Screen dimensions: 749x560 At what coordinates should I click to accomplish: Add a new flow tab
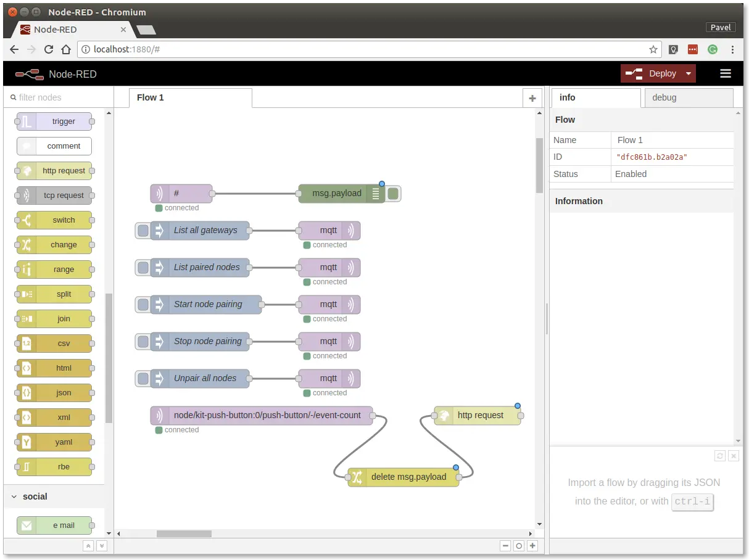click(532, 98)
